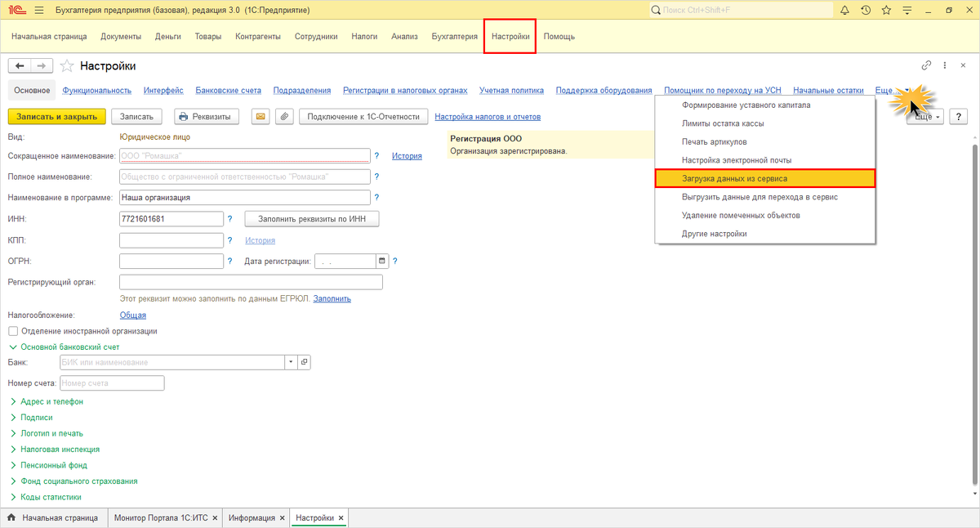Expand the Подписи section
Image resolution: width=980 pixels, height=528 pixels.
tap(36, 418)
